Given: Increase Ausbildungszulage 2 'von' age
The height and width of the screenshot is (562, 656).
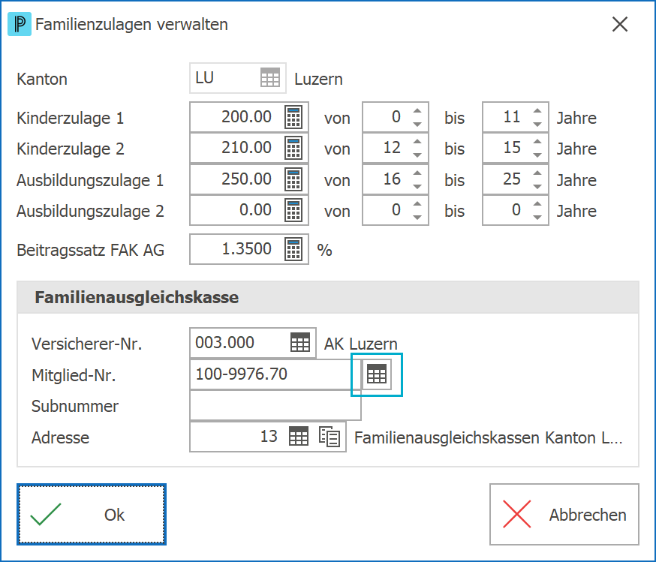Looking at the screenshot, I should point(417,205).
